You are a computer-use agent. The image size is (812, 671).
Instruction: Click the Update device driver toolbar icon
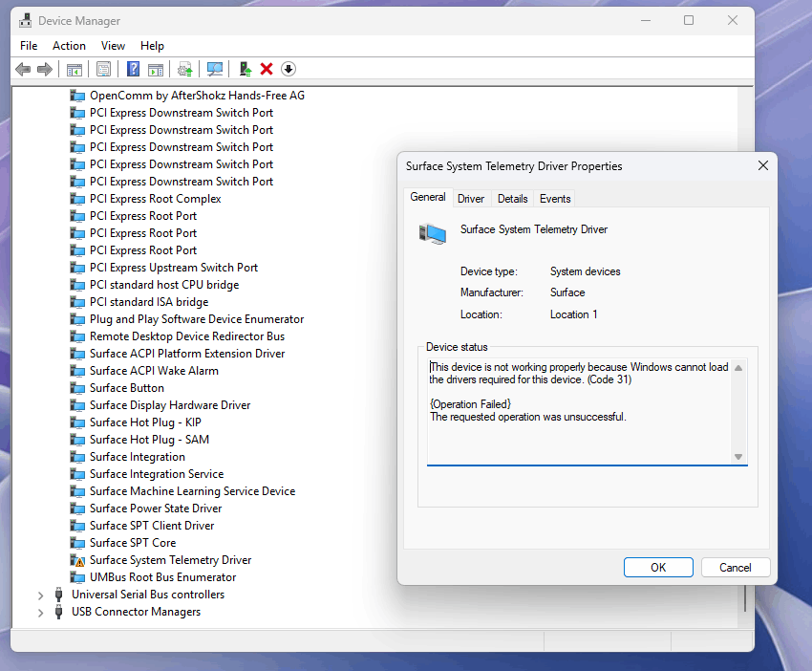(245, 69)
